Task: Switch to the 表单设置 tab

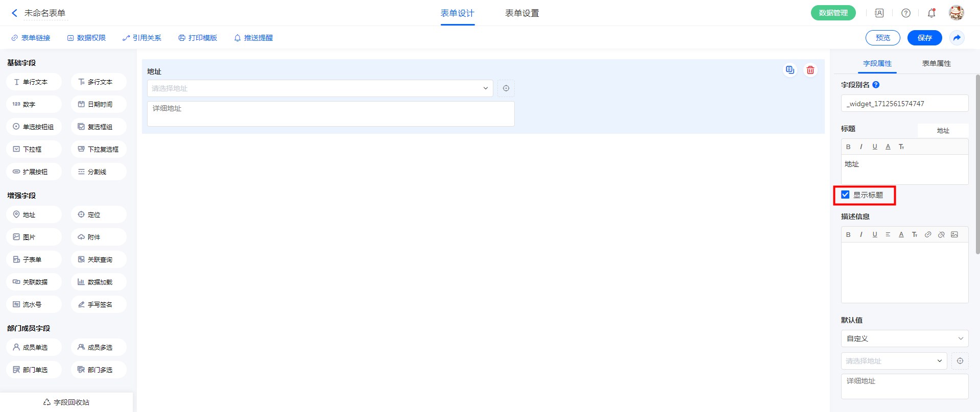Action: 521,13
